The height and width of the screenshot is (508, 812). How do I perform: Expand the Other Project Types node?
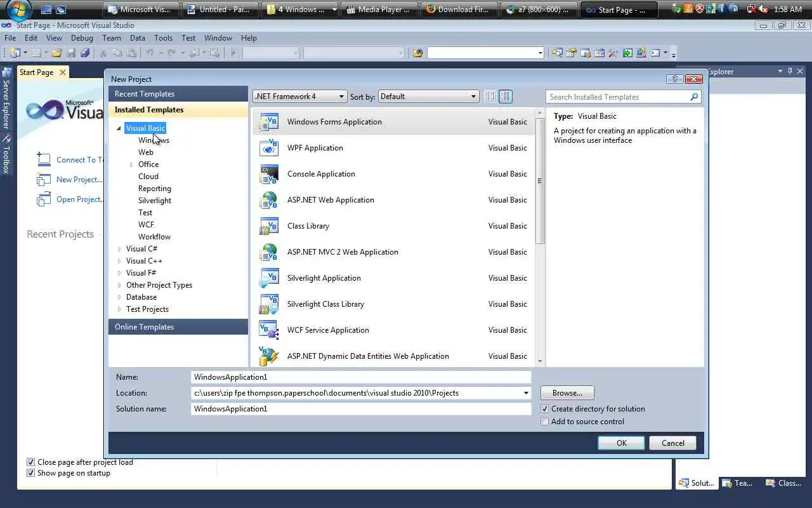coord(119,285)
